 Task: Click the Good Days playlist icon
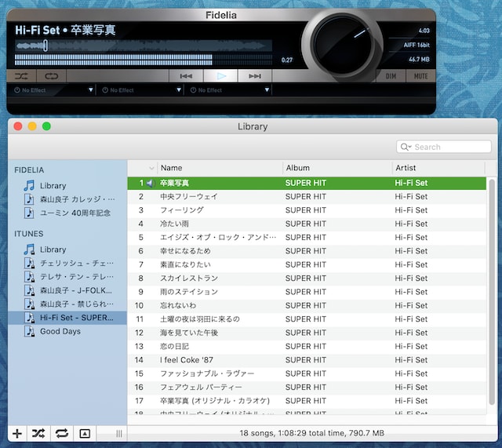[30, 331]
